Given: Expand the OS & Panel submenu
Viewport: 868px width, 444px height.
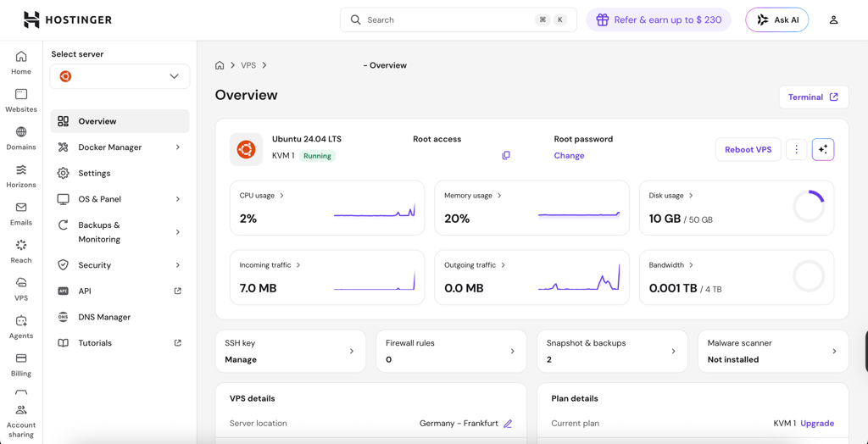Looking at the screenshot, I should (x=178, y=199).
